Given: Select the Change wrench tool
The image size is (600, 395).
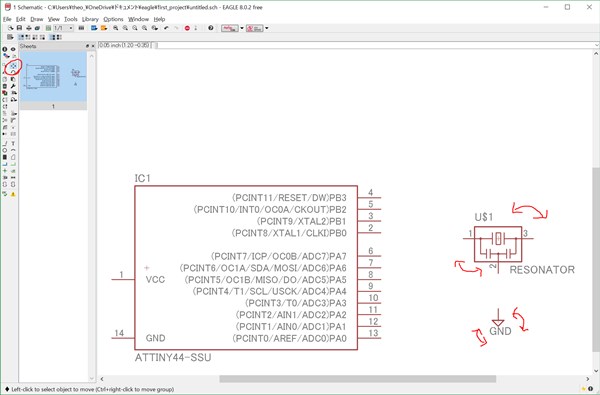Looking at the screenshot, I should [13, 86].
